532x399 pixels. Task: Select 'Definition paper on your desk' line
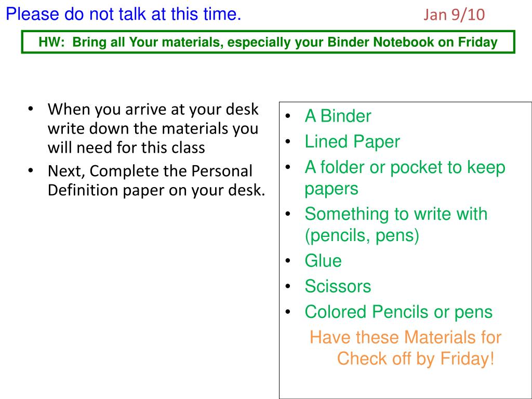point(156,190)
